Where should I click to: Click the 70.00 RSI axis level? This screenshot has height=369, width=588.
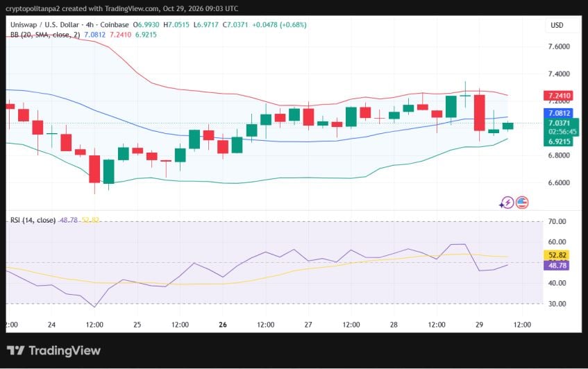point(557,221)
